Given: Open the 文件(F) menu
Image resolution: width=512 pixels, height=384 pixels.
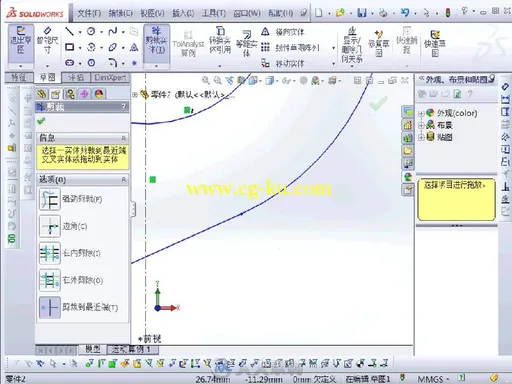Looking at the screenshot, I should click(x=89, y=13).
